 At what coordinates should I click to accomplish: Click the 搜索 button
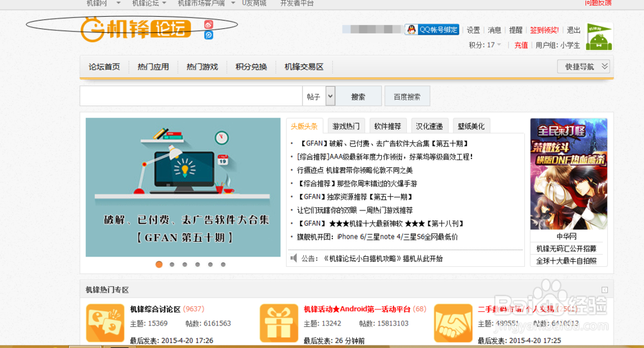(x=358, y=96)
